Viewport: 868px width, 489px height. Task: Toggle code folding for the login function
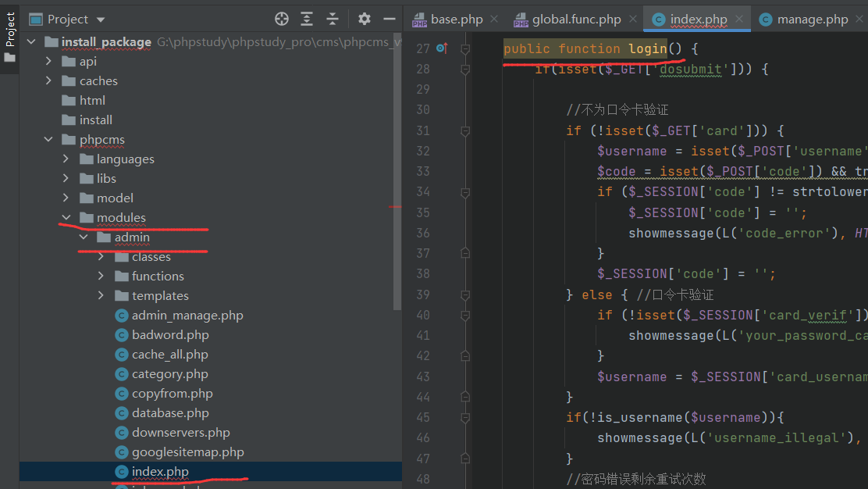pos(465,48)
